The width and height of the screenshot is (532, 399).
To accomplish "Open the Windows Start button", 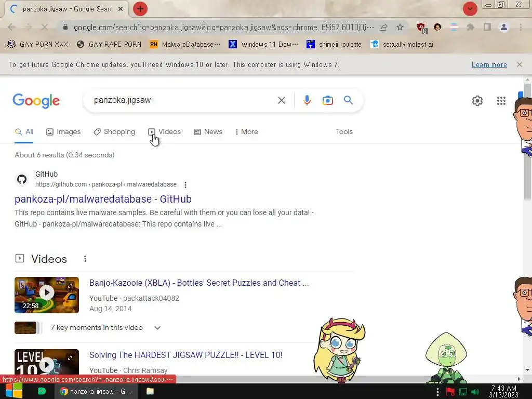I will pyautogui.click(x=13, y=391).
